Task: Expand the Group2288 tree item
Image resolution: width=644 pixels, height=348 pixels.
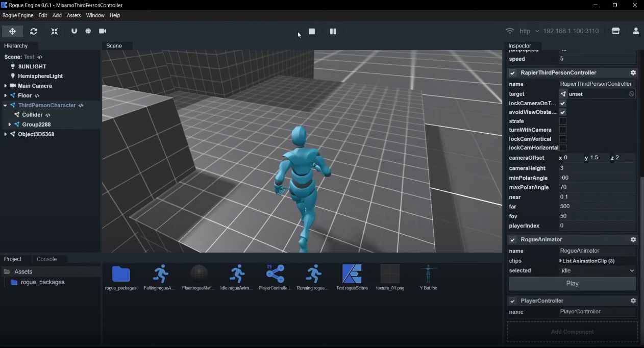Action: pos(9,125)
